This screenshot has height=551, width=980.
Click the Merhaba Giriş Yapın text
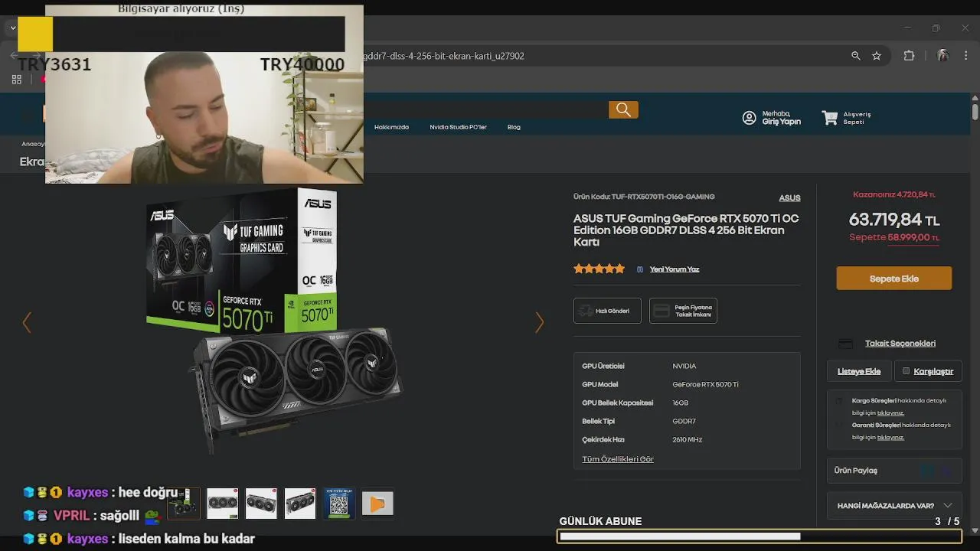[781, 118]
